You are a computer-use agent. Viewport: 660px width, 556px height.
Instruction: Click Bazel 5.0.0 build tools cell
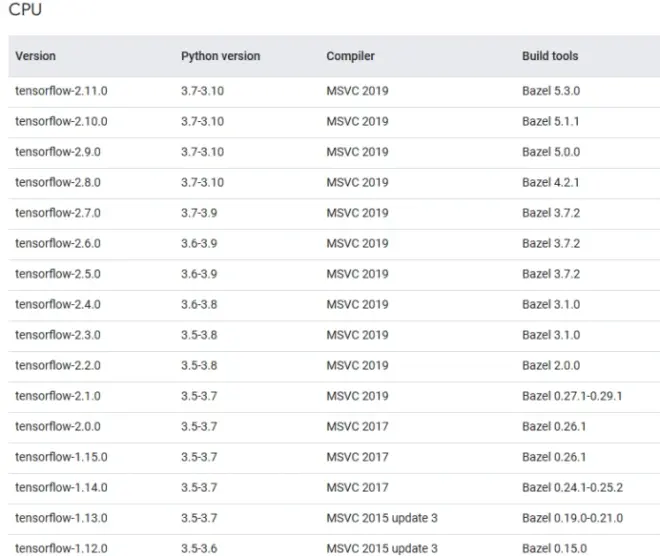(551, 152)
